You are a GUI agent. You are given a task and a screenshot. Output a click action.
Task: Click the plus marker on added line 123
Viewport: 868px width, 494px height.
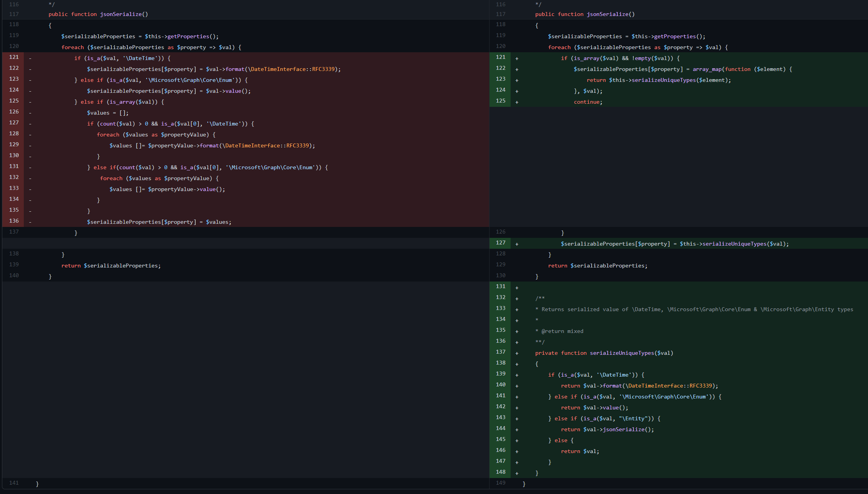coord(517,80)
